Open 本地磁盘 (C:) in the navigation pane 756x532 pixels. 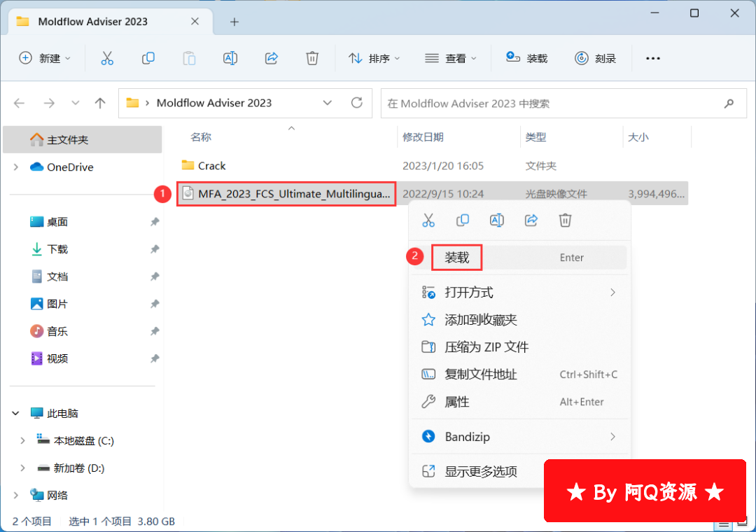(83, 441)
